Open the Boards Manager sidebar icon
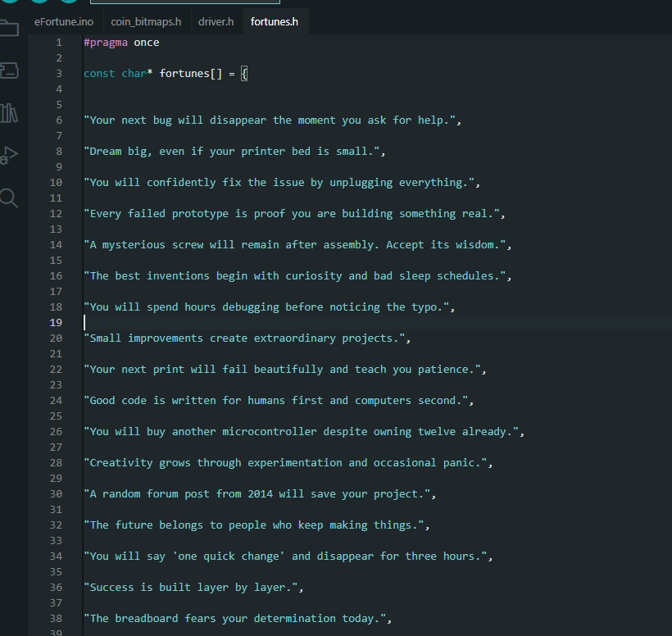672x636 pixels. click(8, 70)
